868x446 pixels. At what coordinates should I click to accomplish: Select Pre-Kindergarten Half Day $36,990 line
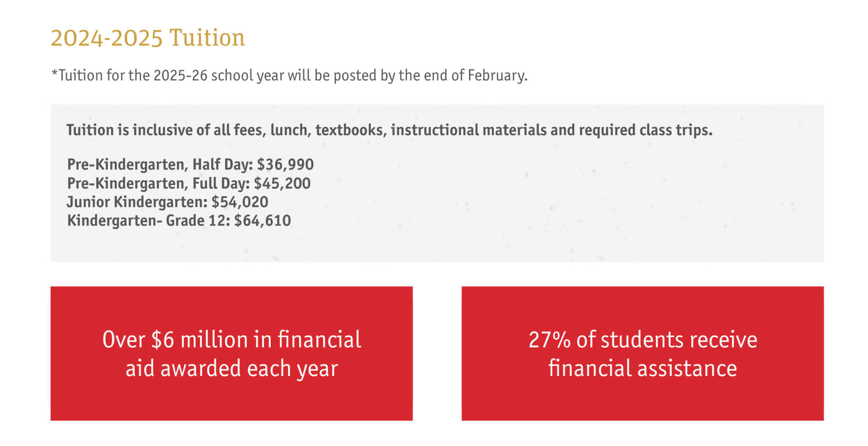[190, 164]
